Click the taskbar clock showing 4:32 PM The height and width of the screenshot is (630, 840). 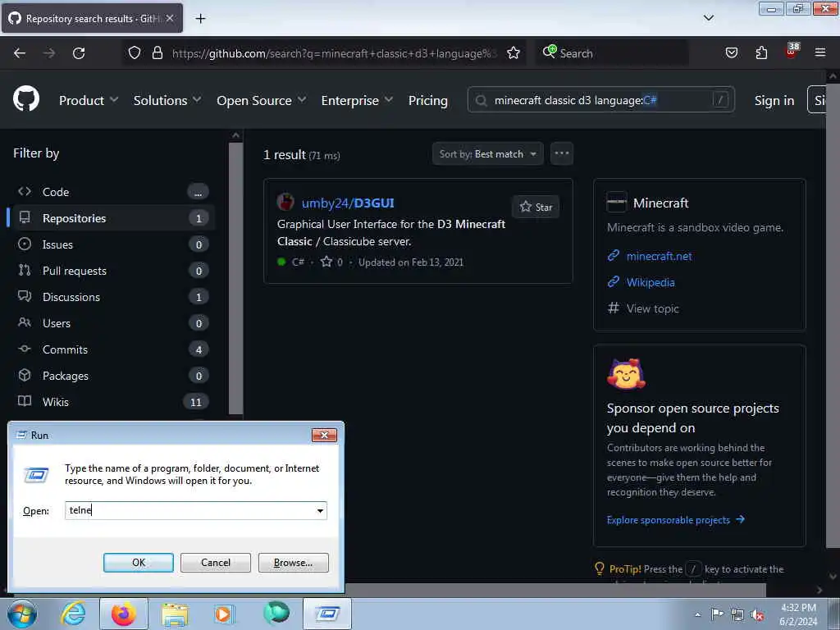(x=798, y=614)
